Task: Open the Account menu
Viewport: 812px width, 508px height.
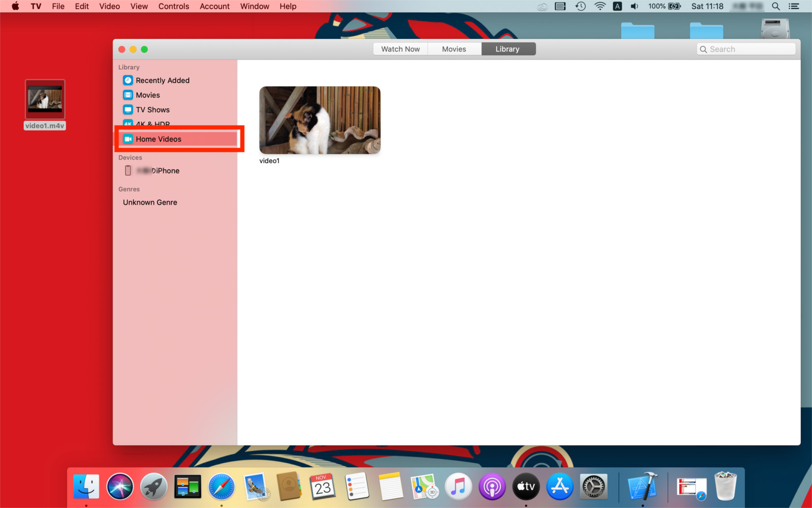Action: click(x=215, y=6)
